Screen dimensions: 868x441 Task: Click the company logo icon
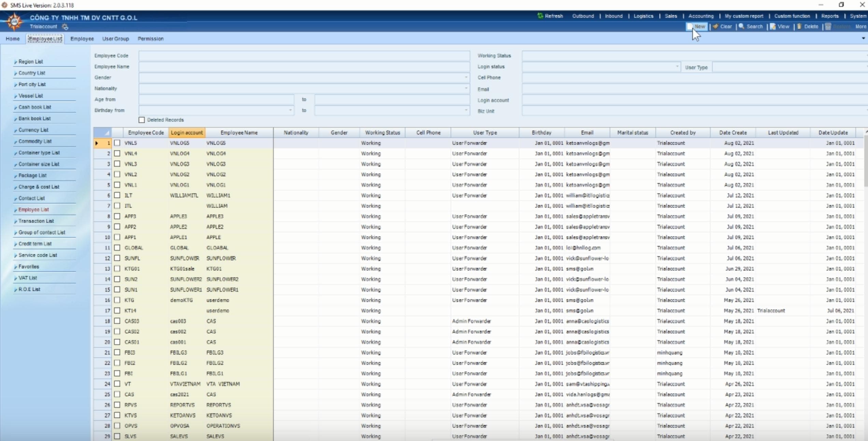click(x=14, y=22)
